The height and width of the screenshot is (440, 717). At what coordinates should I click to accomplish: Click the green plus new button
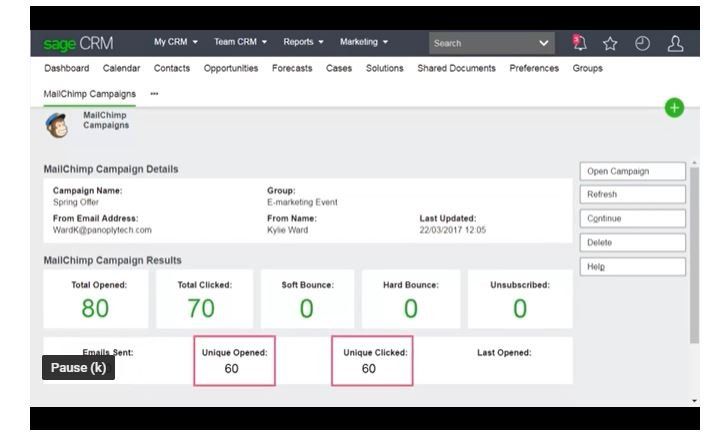[674, 108]
